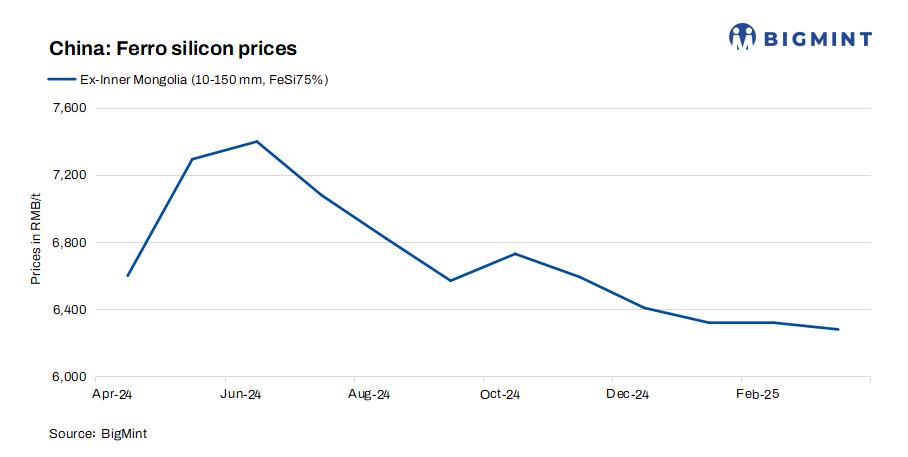Click the BIGMINT brand name text
Image resolution: width=908 pixels, height=457 pixels.
click(818, 39)
